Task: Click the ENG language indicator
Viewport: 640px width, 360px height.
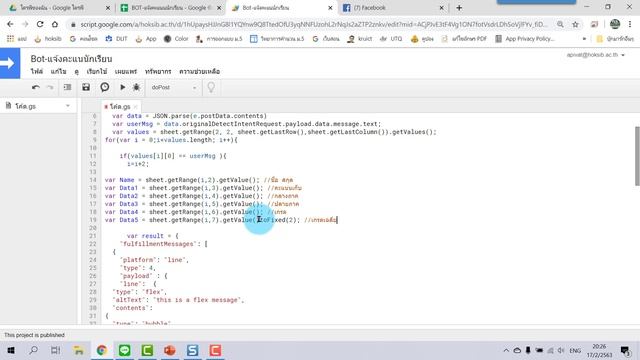Action: [x=575, y=351]
